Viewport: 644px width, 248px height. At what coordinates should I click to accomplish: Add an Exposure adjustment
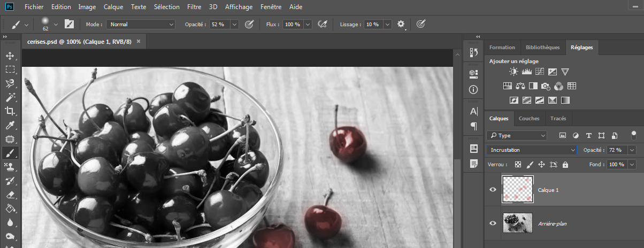coord(553,72)
